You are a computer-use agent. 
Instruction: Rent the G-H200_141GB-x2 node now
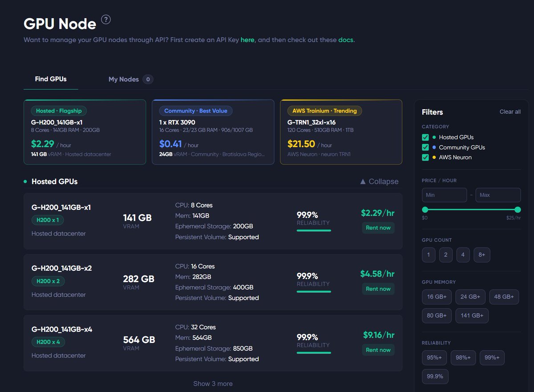(378, 288)
